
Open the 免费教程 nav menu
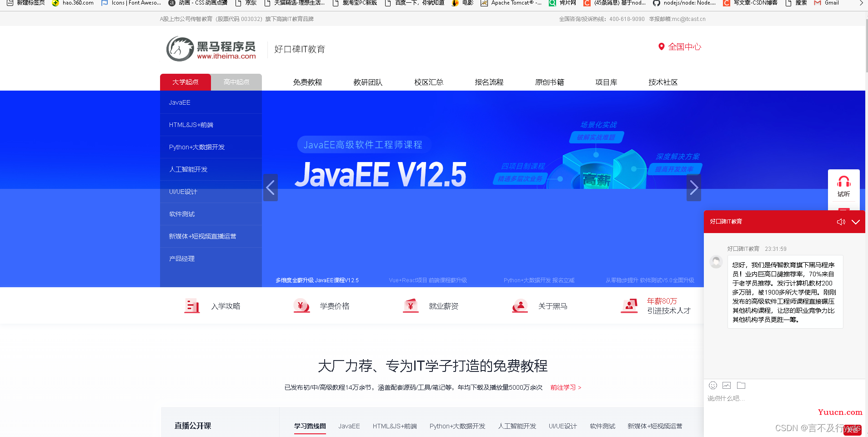[307, 82]
